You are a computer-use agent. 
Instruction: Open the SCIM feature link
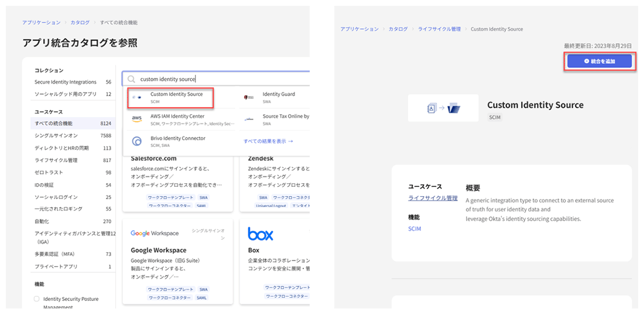[x=414, y=229]
